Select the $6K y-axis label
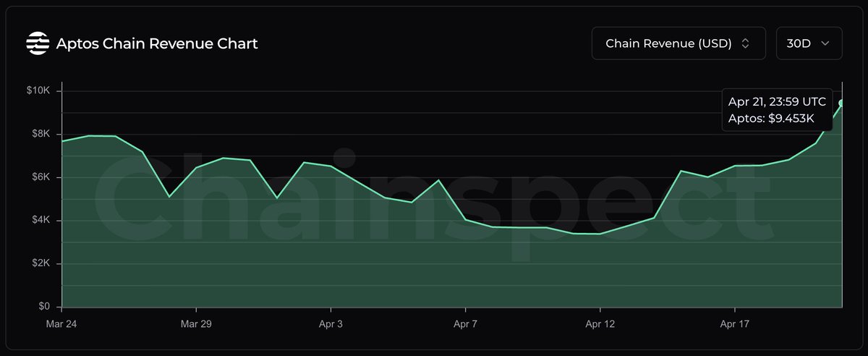This screenshot has height=356, width=868. pos(39,177)
